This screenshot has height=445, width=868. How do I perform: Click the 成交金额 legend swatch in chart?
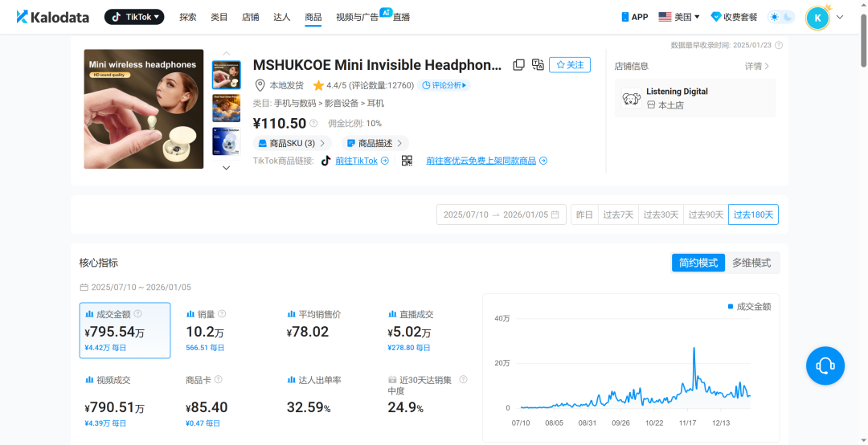point(731,307)
